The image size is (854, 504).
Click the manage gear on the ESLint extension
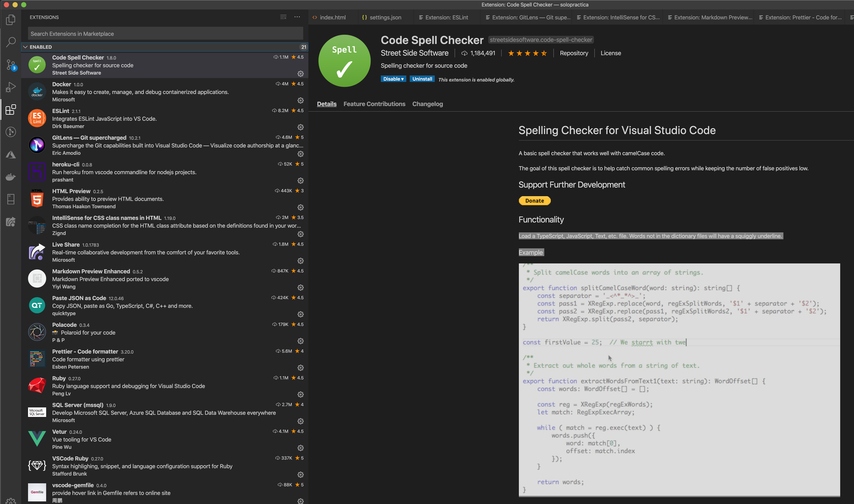point(301,127)
